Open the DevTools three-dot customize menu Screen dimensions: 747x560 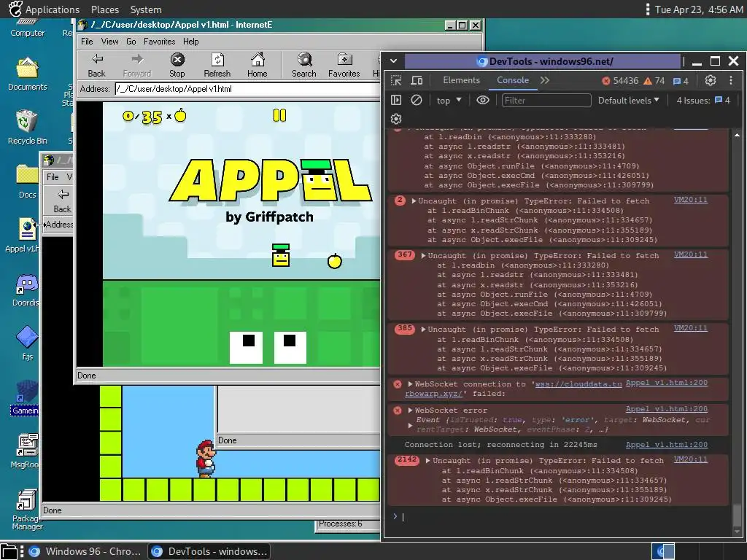[x=731, y=80]
